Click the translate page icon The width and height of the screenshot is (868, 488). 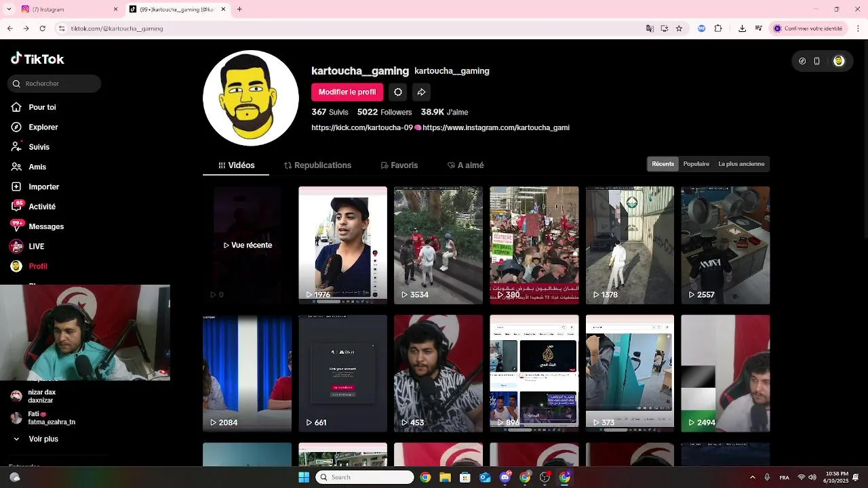tap(650, 28)
